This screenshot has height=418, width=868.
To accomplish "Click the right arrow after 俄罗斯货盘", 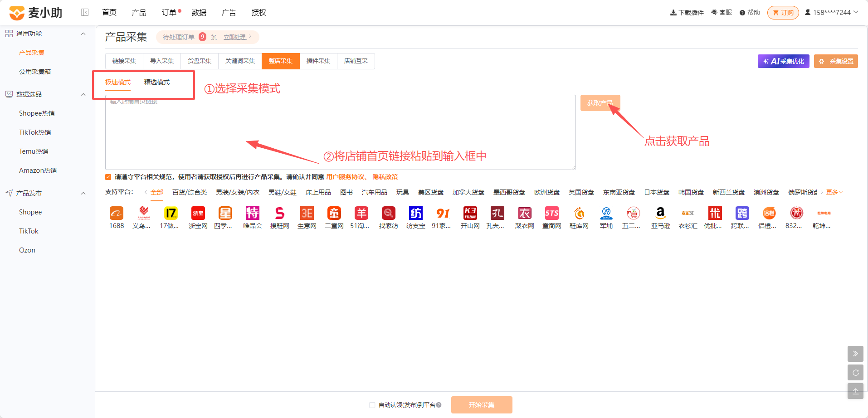I will (x=821, y=192).
